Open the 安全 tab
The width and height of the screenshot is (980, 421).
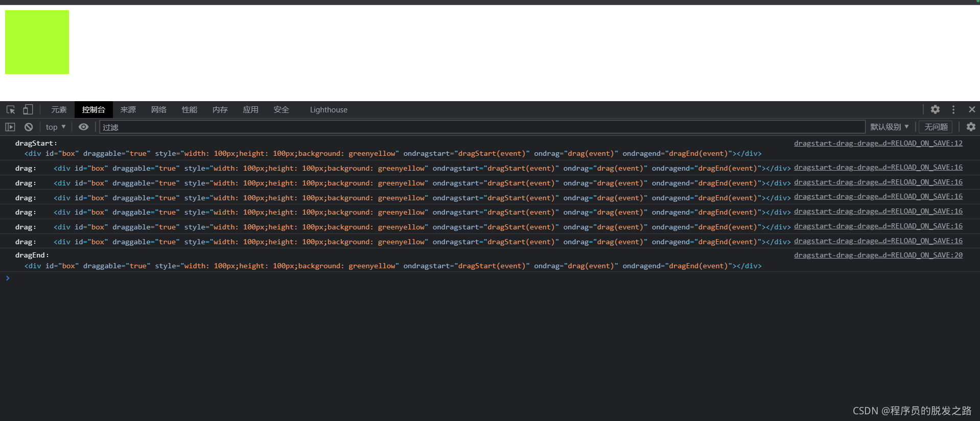click(x=282, y=110)
